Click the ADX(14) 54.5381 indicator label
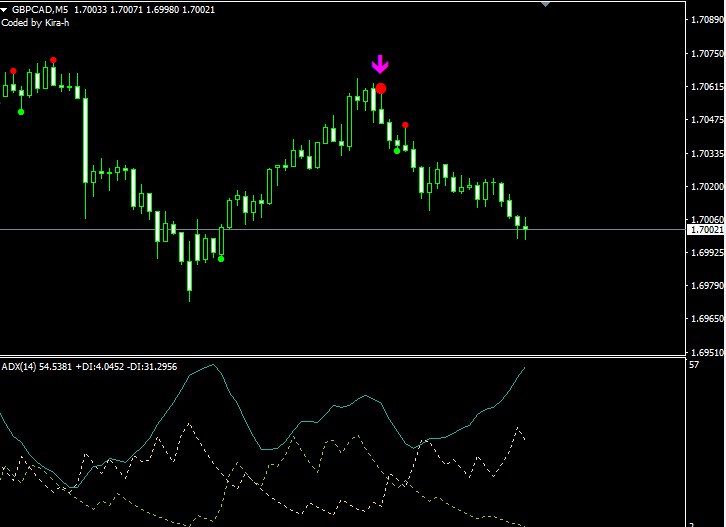This screenshot has width=726, height=527. 37,367
